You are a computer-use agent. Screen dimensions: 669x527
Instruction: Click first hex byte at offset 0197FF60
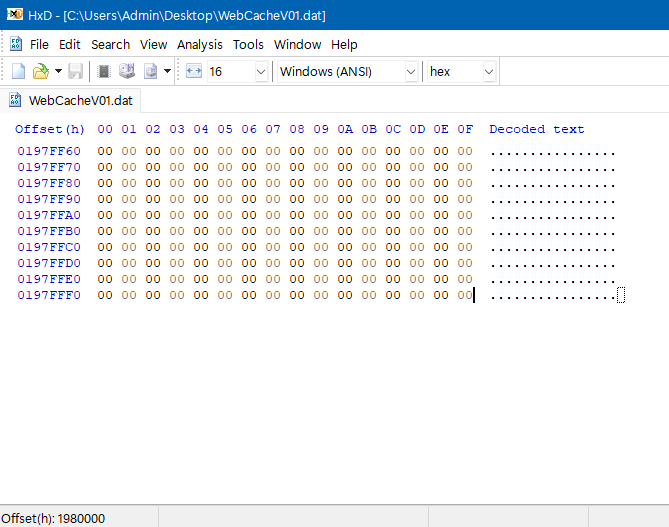click(x=105, y=151)
